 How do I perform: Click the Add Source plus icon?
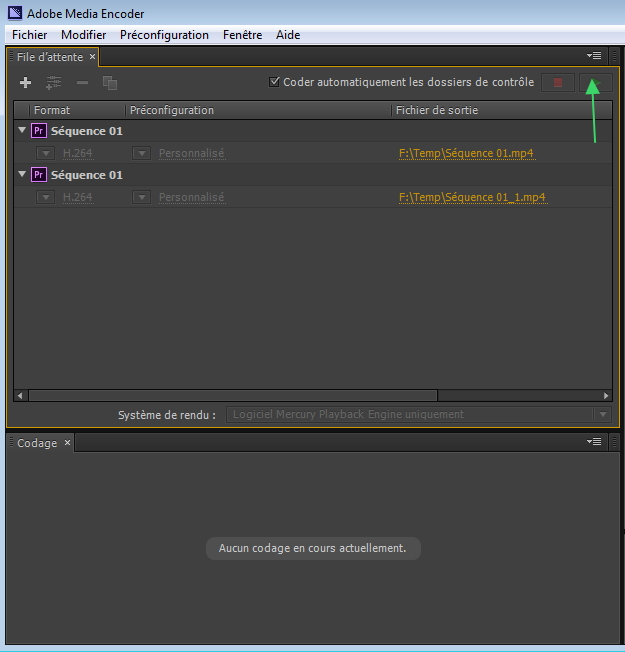(x=25, y=83)
